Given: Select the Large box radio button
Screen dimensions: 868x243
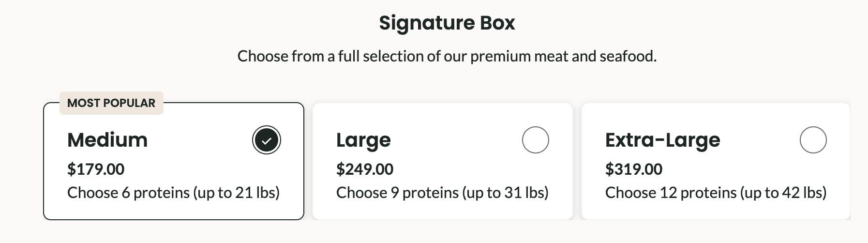Looking at the screenshot, I should click(535, 140).
